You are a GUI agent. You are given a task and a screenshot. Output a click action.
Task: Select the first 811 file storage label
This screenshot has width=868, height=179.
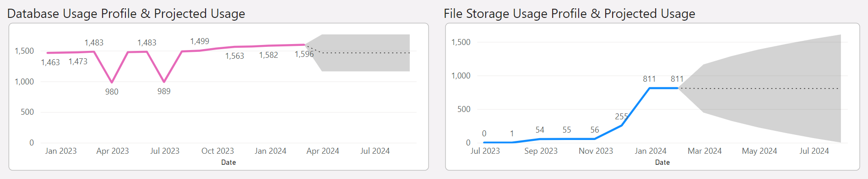point(649,79)
